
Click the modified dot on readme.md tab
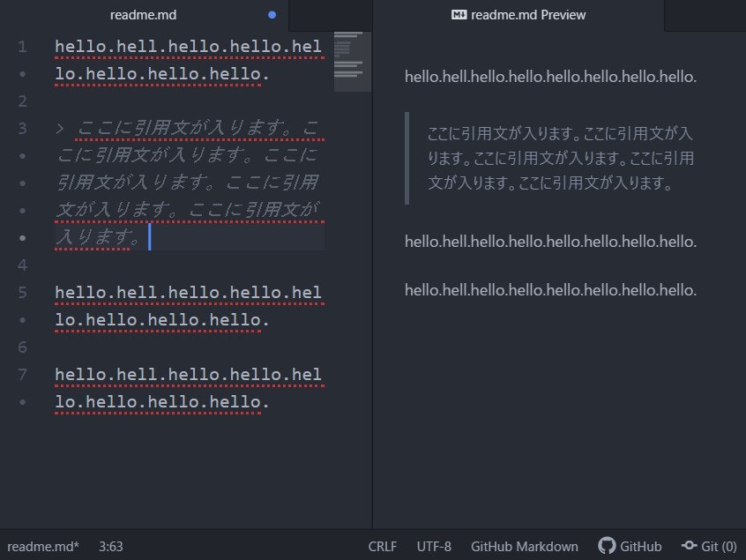click(x=272, y=15)
